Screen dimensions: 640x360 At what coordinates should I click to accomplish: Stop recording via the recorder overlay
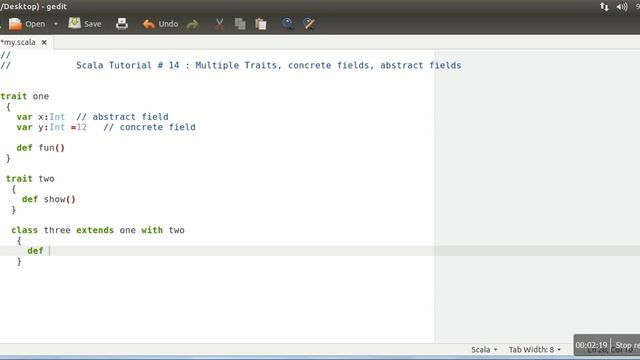(627, 345)
